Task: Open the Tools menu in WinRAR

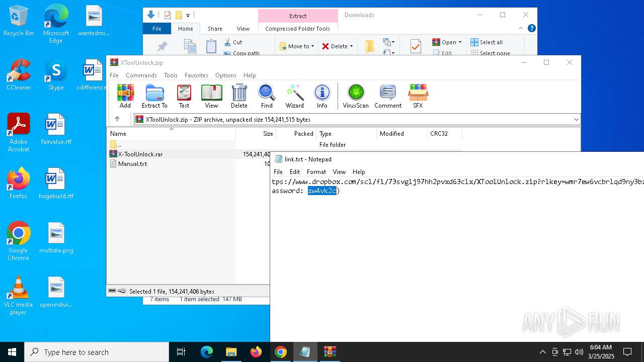Action: pos(171,75)
